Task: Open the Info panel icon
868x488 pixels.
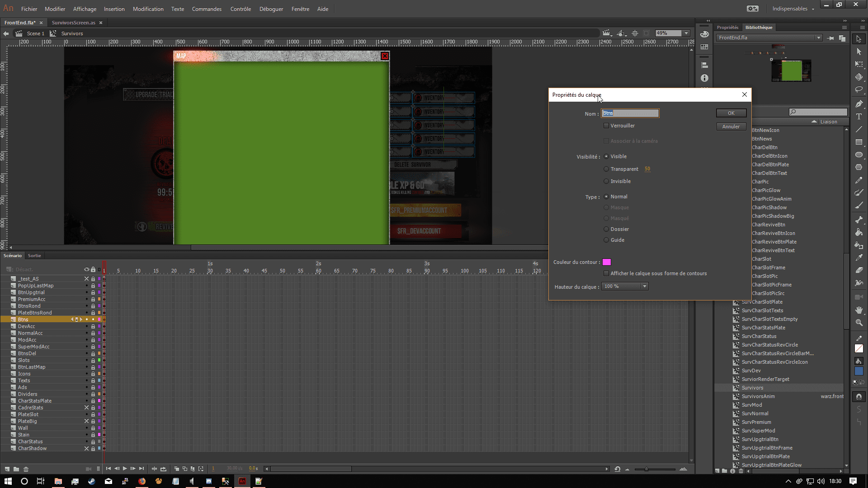Action: click(704, 78)
